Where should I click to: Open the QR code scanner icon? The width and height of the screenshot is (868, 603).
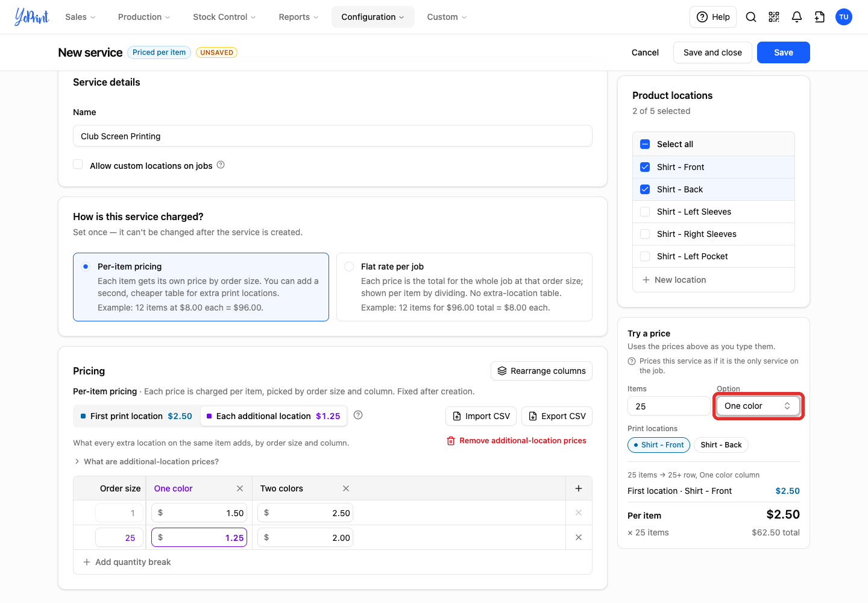[x=774, y=17]
